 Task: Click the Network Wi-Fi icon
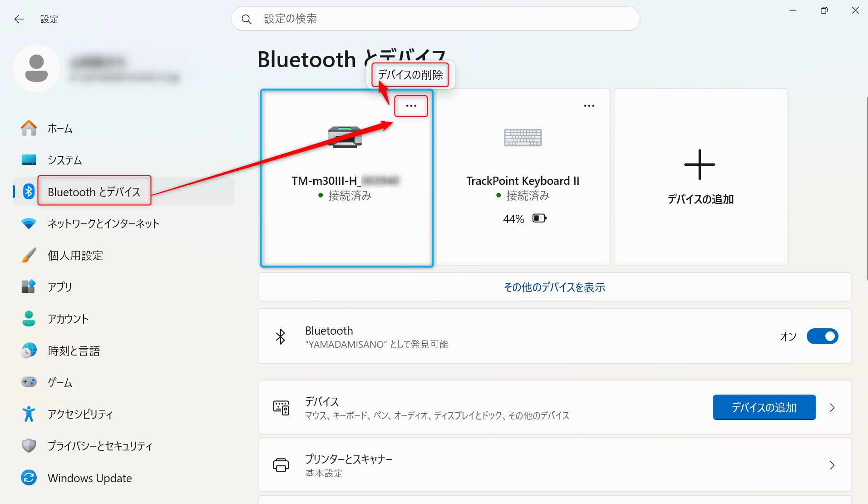(29, 223)
